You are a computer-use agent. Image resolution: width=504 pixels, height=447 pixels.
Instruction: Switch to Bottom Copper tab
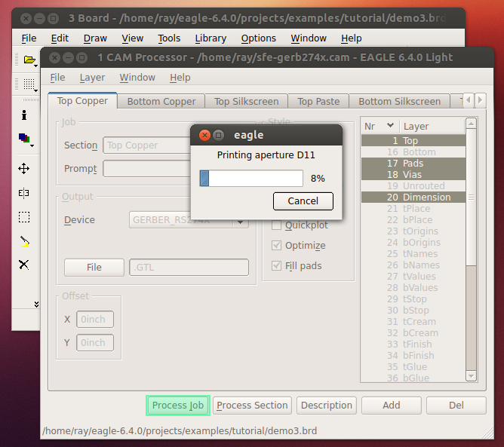(x=161, y=102)
